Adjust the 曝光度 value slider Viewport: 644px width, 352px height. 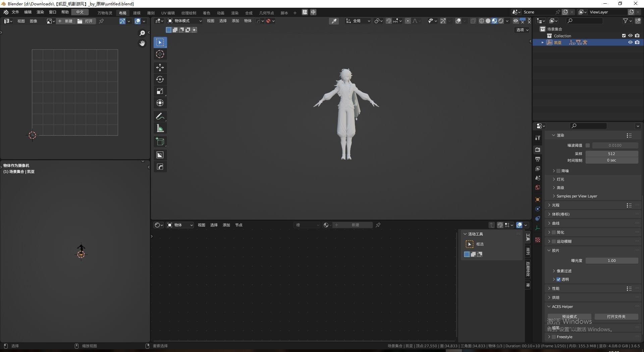click(612, 261)
